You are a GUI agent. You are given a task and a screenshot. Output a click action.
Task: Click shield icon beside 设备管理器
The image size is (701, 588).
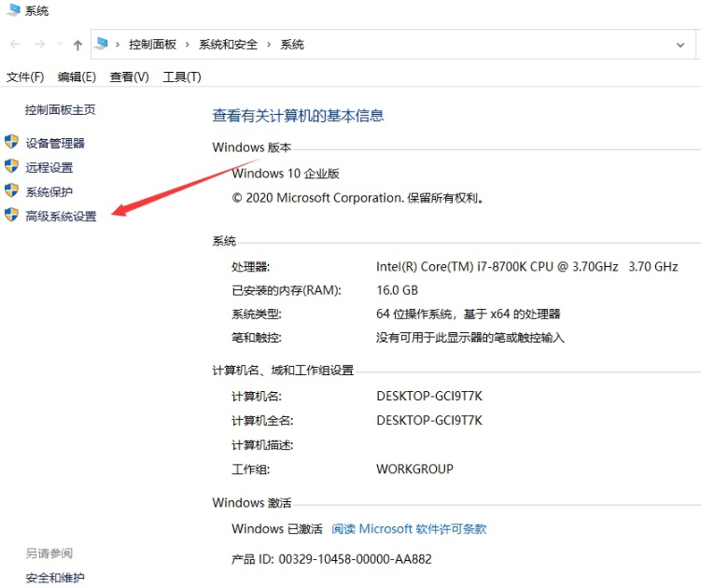click(11, 142)
